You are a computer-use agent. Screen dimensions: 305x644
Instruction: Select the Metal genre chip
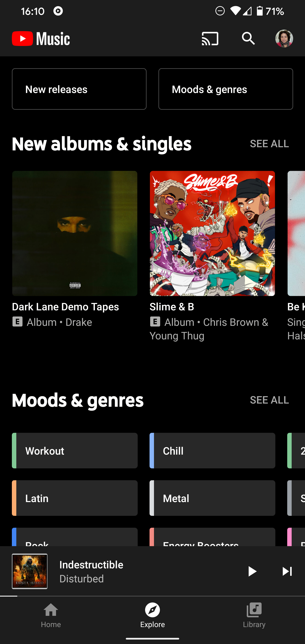click(x=212, y=498)
